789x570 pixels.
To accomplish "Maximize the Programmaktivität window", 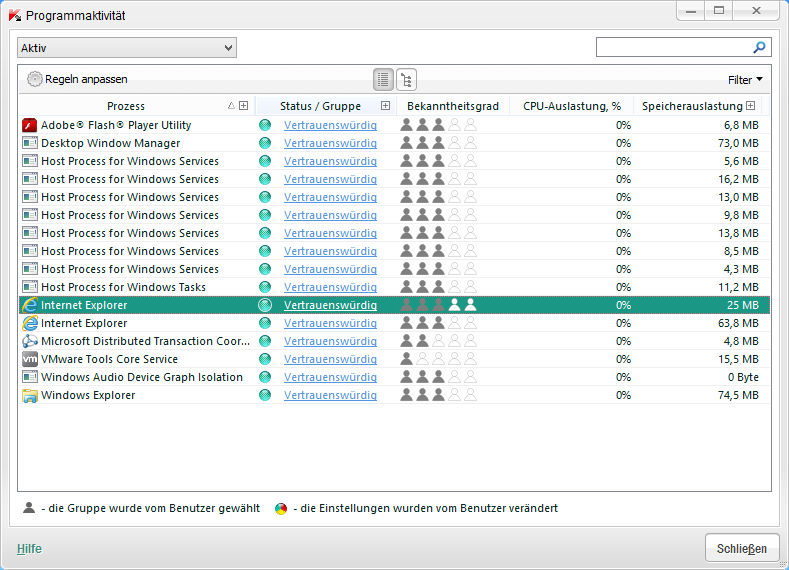I will point(719,11).
